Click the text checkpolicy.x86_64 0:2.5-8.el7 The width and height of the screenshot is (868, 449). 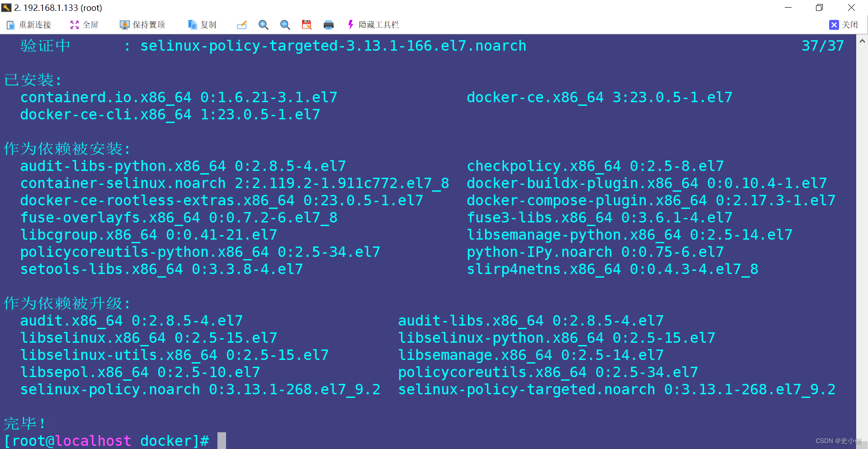pos(595,166)
